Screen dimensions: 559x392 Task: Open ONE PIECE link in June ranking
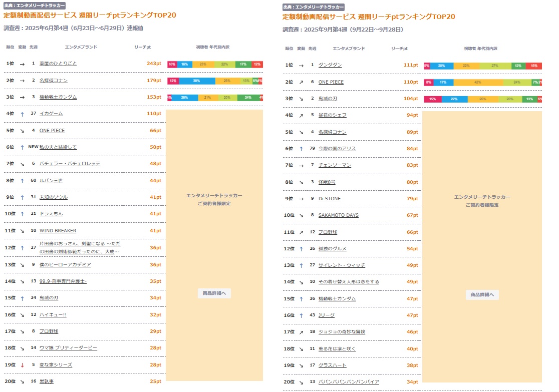pos(52,131)
